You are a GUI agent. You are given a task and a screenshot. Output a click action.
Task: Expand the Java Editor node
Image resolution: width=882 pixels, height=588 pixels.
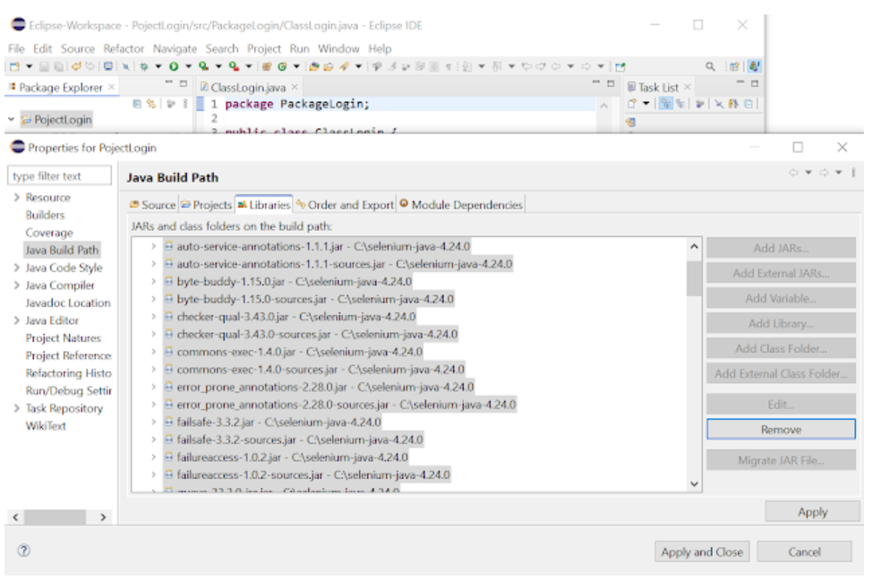[x=16, y=320]
